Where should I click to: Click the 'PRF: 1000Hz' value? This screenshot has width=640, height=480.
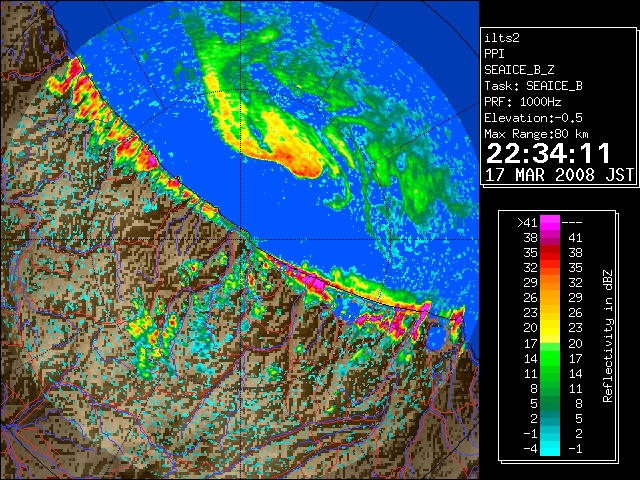click(523, 102)
